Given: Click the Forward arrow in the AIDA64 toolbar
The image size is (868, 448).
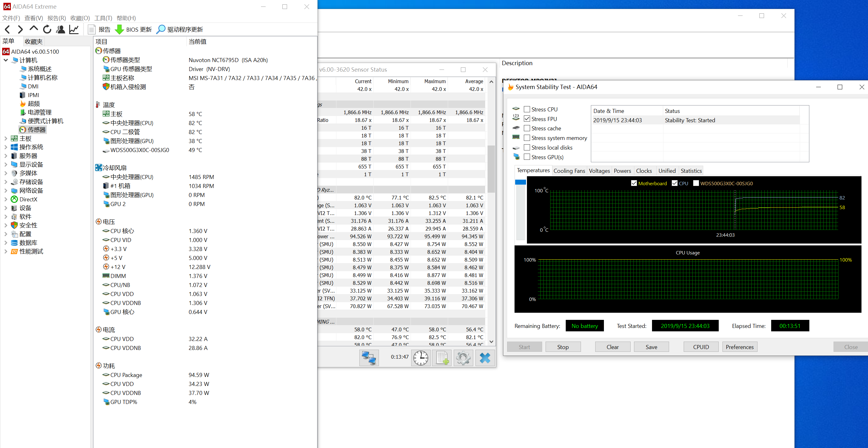Looking at the screenshot, I should tap(20, 30).
